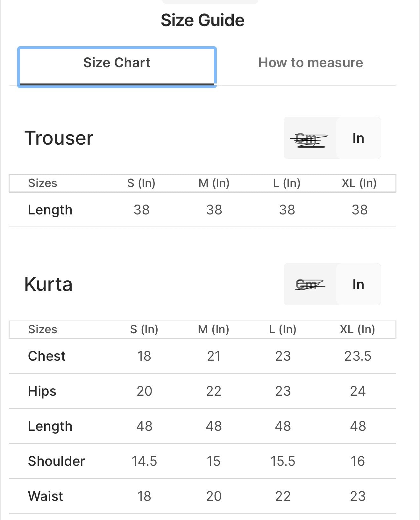Screen dimensions: 420x520
Task: Click the Kurta Chest row label
Action: (47, 356)
